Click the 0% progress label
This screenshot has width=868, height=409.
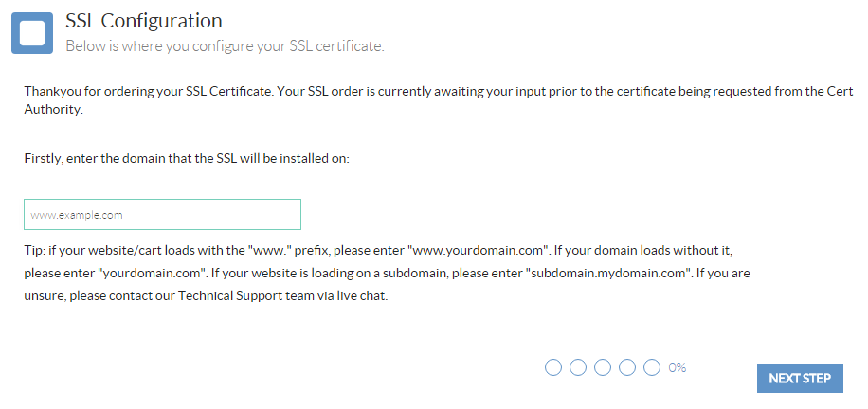click(678, 367)
